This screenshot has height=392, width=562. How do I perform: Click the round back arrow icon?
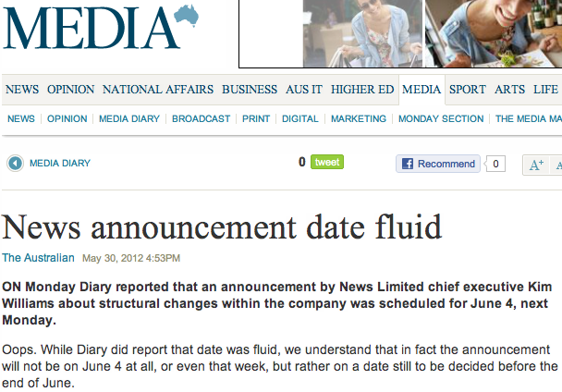pos(15,164)
